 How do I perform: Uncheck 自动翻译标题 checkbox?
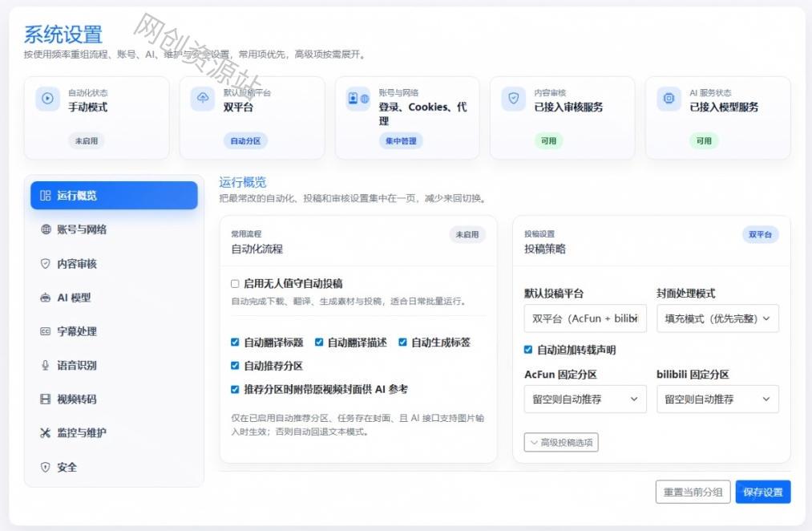(x=235, y=342)
